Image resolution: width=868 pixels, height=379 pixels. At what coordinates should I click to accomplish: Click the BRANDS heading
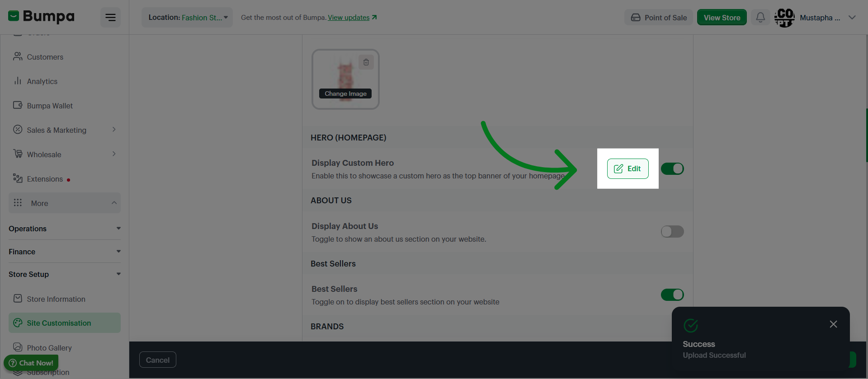(327, 327)
